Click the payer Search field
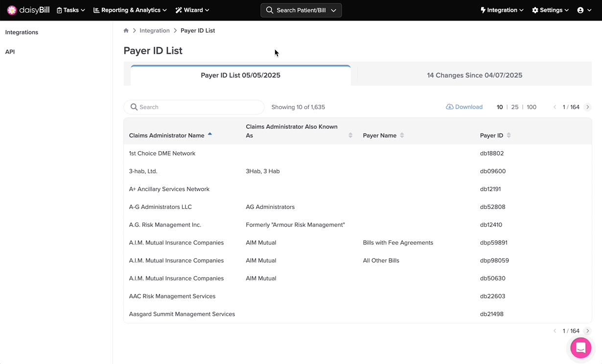 click(194, 107)
